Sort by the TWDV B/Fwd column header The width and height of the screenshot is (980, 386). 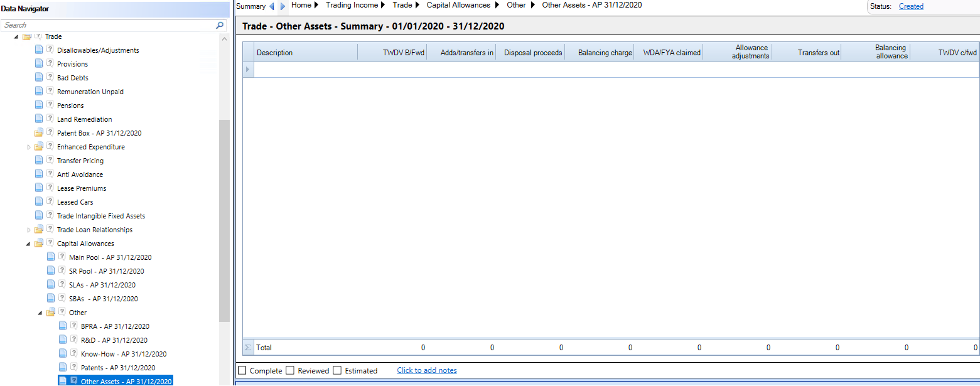point(392,53)
